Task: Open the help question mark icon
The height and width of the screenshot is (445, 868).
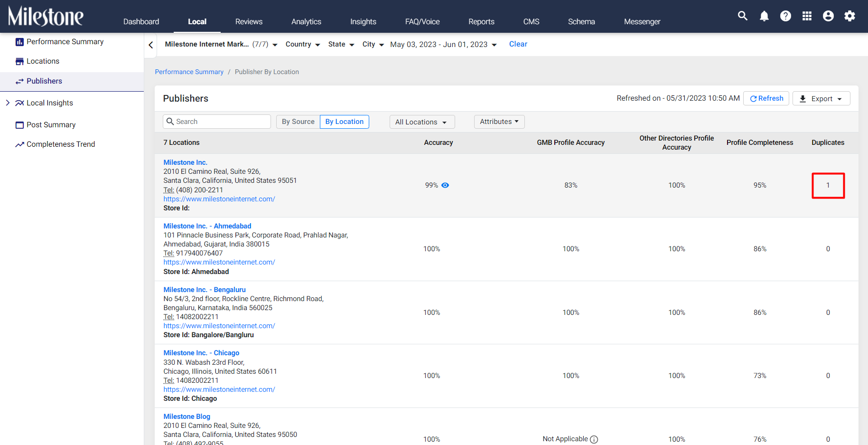Action: pos(785,16)
